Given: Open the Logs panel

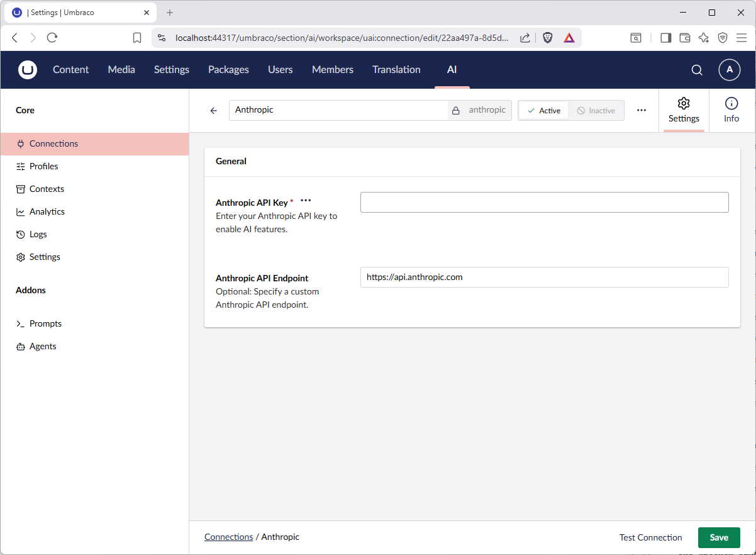Looking at the screenshot, I should coord(38,234).
